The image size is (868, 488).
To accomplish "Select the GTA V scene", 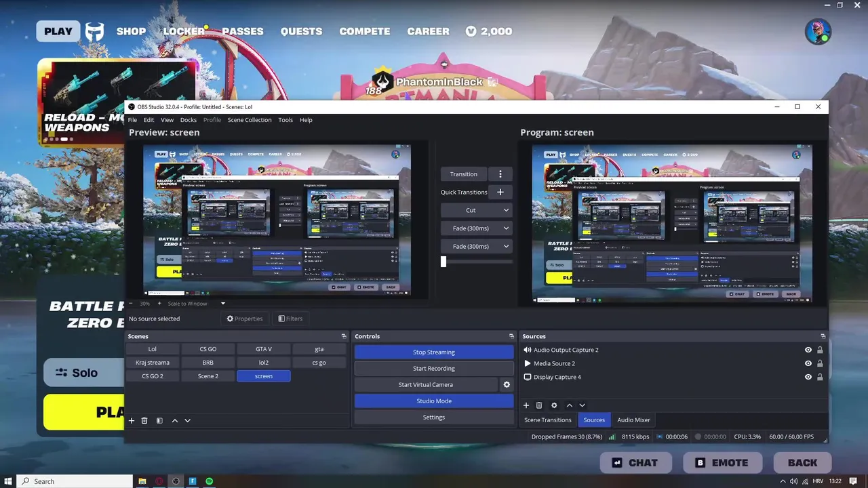I will 264,349.
